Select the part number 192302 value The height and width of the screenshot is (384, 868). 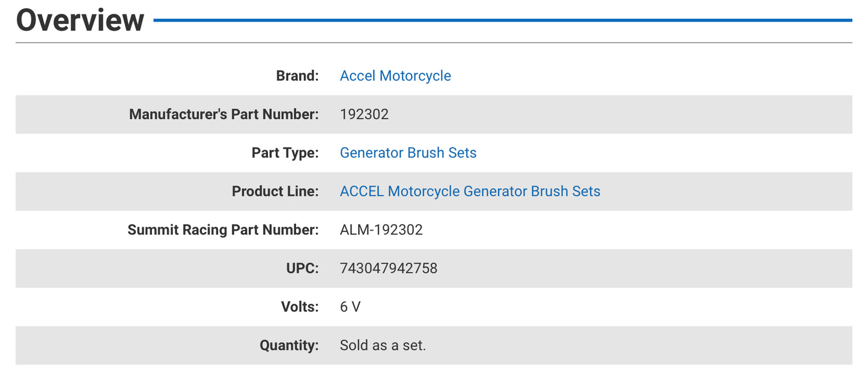[x=364, y=114]
